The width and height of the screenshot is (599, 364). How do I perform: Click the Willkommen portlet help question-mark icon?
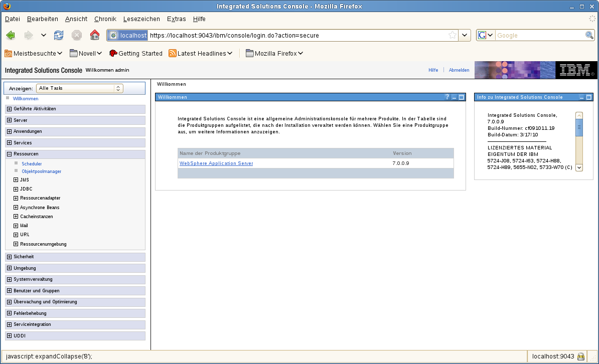[447, 97]
